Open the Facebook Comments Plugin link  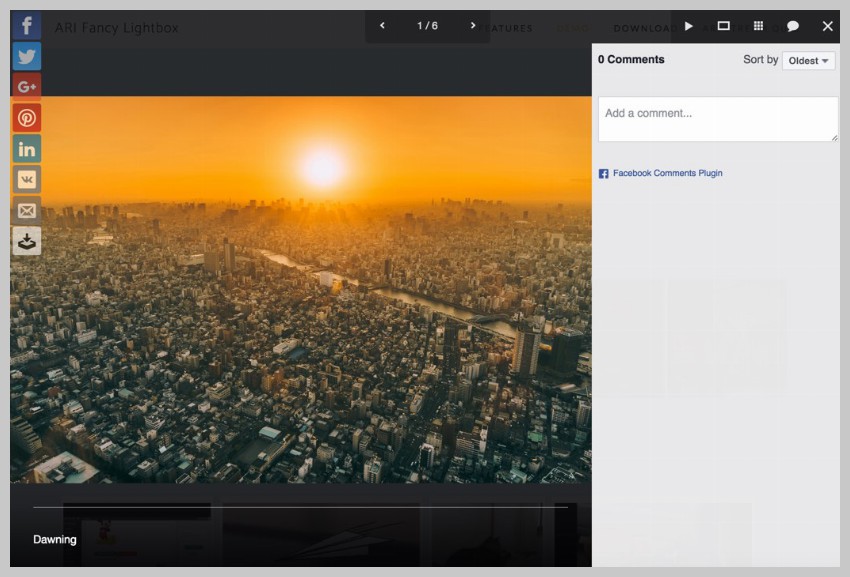point(667,174)
